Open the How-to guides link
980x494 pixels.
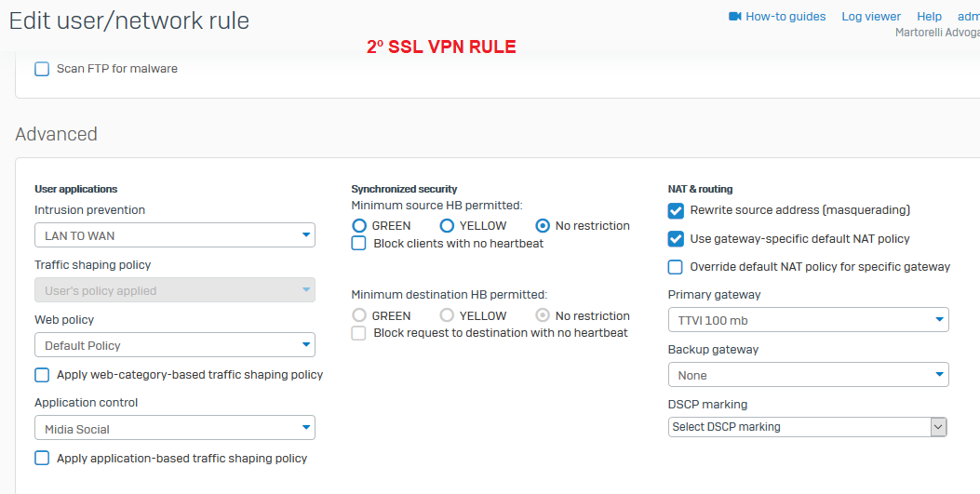tap(785, 17)
